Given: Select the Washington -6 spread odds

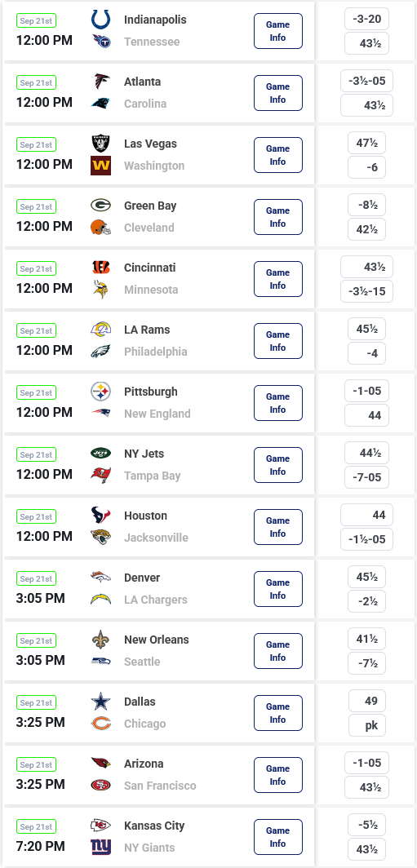Looking at the screenshot, I should click(x=366, y=167).
